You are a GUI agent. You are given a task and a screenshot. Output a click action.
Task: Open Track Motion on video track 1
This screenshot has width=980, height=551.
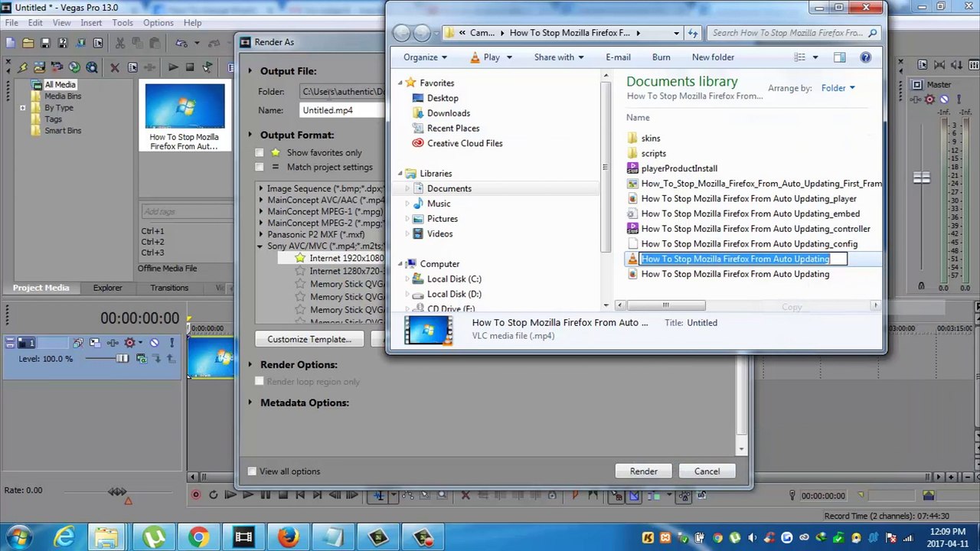pyautogui.click(x=95, y=342)
